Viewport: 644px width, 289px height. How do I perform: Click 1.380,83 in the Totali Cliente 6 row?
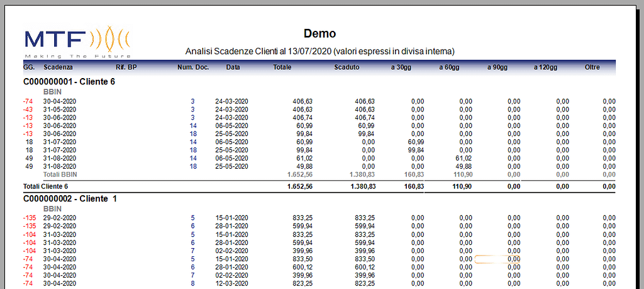pos(363,186)
